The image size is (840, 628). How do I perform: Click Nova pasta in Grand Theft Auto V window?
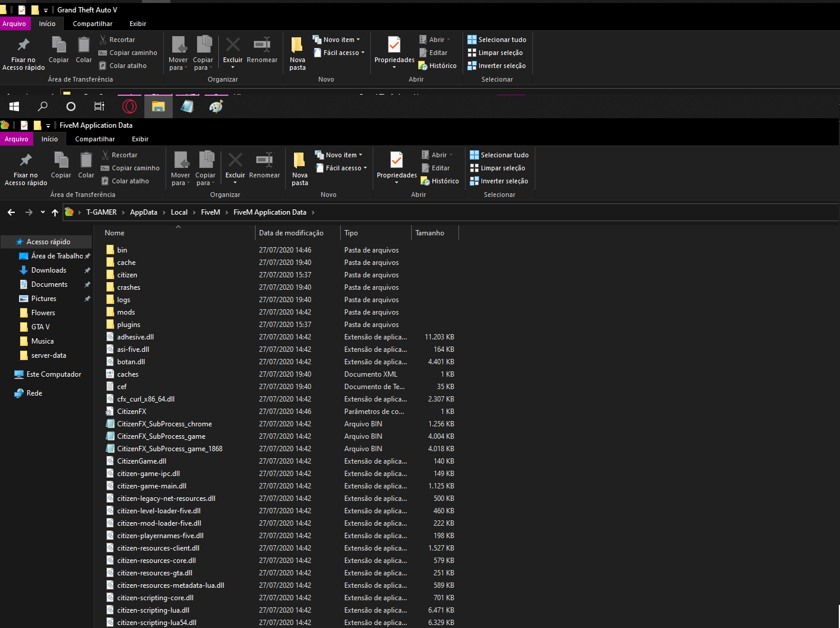[x=298, y=54]
